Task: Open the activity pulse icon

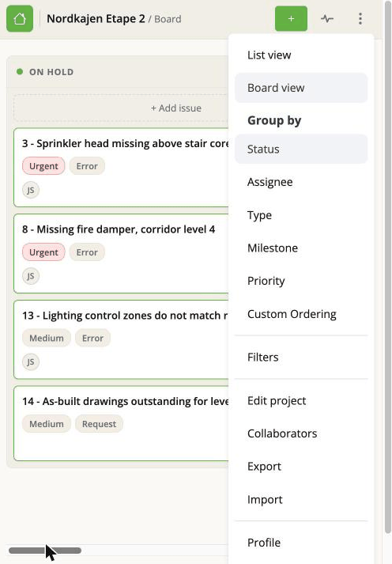Action: pyautogui.click(x=327, y=19)
